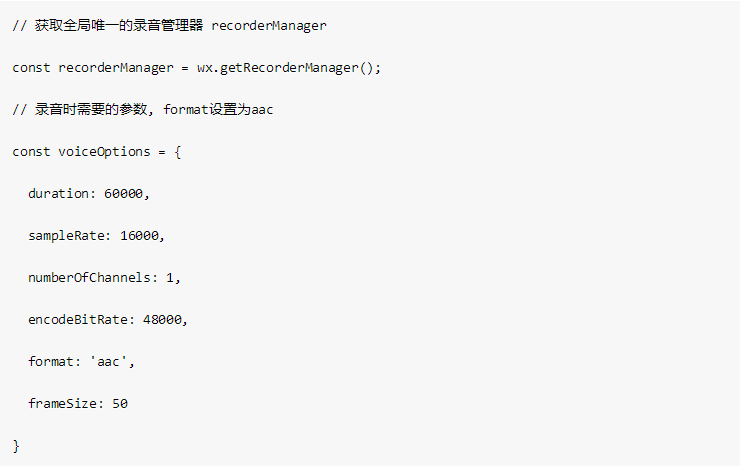Click the value 48000
The image size is (740, 466).
point(162,320)
